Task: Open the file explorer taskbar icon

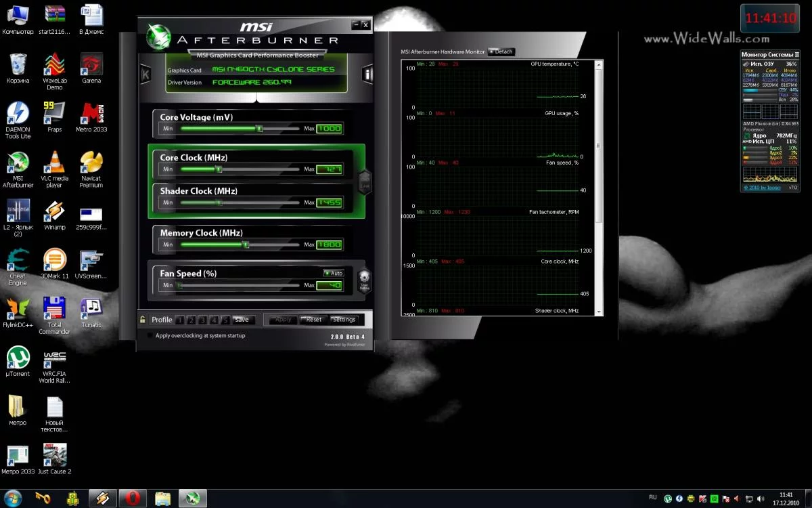Action: click(x=163, y=499)
